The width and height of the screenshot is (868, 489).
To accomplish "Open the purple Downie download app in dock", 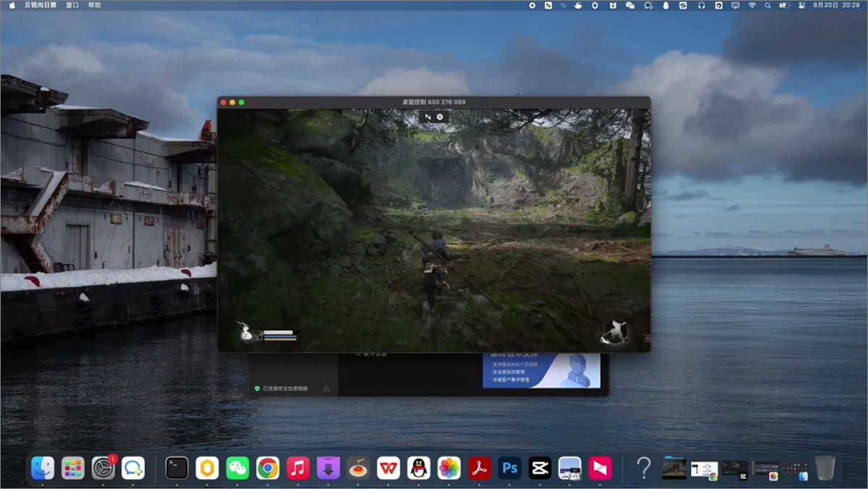I will click(328, 468).
